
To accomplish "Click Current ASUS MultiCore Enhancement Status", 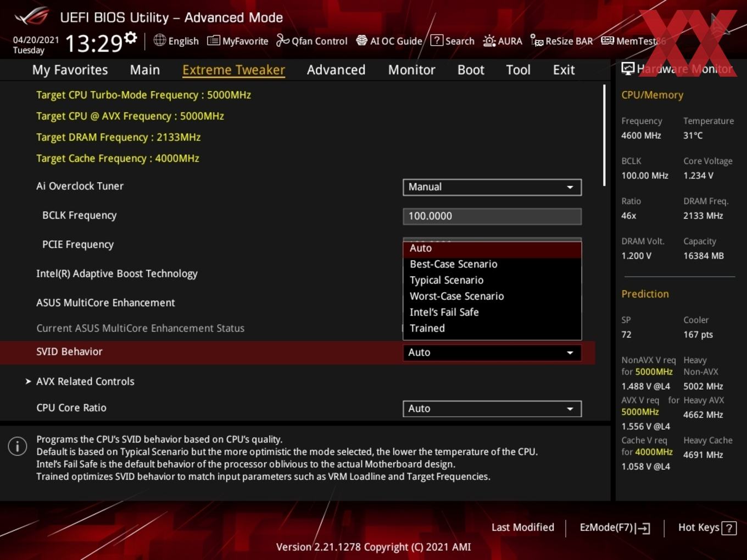I will [x=140, y=328].
